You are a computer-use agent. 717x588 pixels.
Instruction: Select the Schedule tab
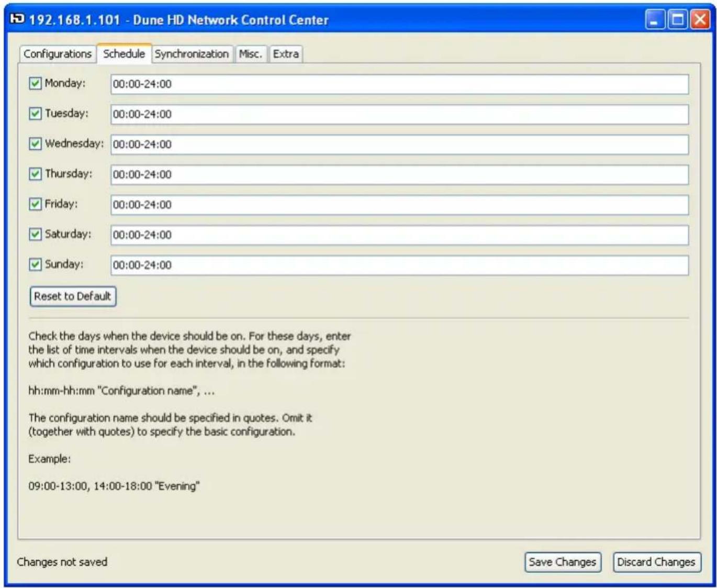point(124,53)
